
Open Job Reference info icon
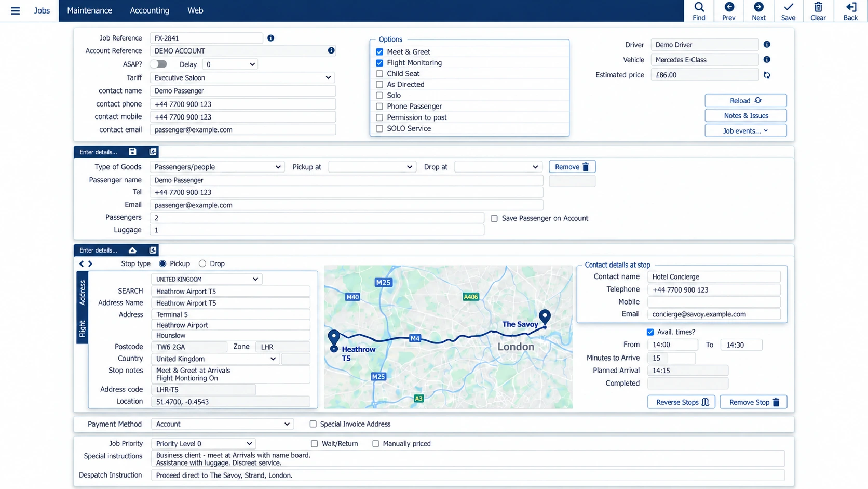coord(270,38)
